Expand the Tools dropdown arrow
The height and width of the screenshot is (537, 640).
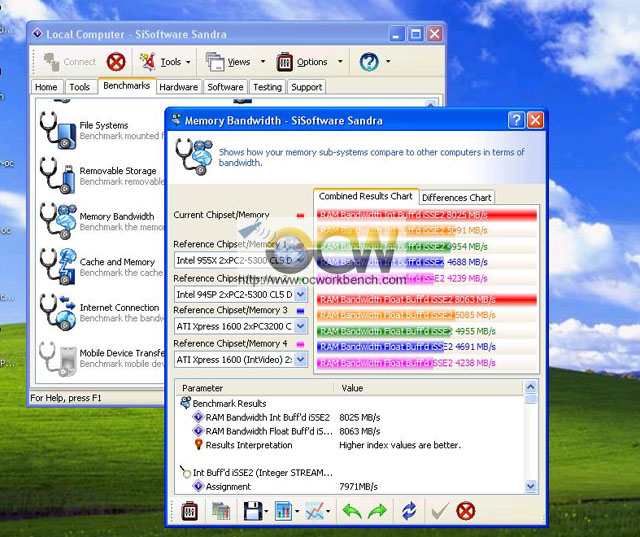[x=188, y=62]
